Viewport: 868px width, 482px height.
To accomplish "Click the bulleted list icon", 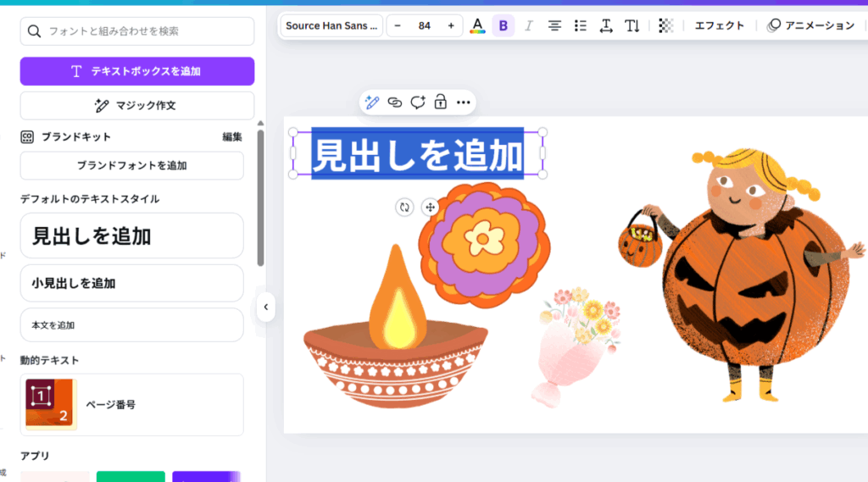I will pos(581,25).
